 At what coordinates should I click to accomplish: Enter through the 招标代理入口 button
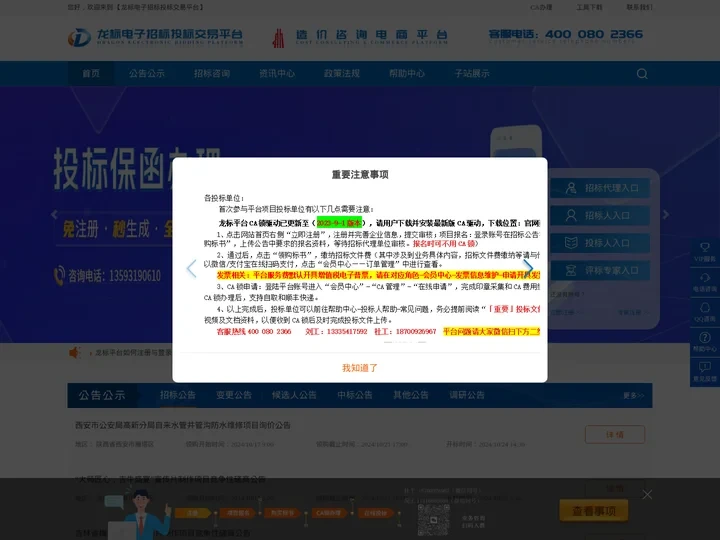[x=600, y=188]
